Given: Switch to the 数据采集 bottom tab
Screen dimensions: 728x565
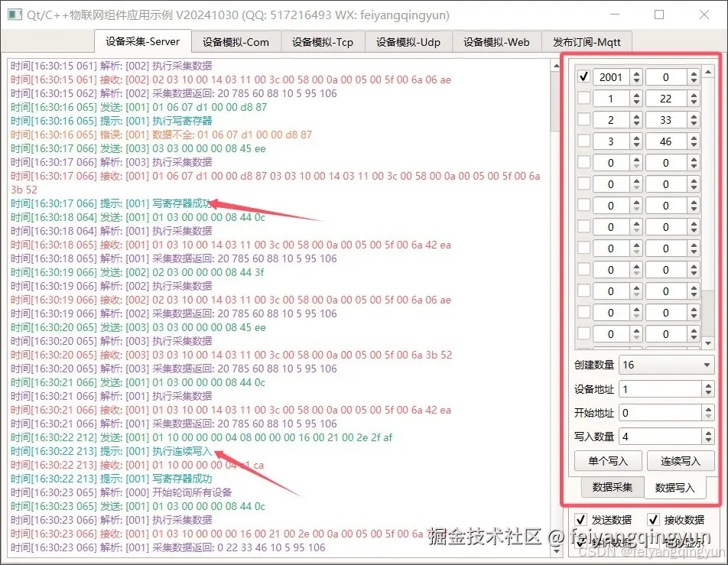Looking at the screenshot, I should 613,487.
